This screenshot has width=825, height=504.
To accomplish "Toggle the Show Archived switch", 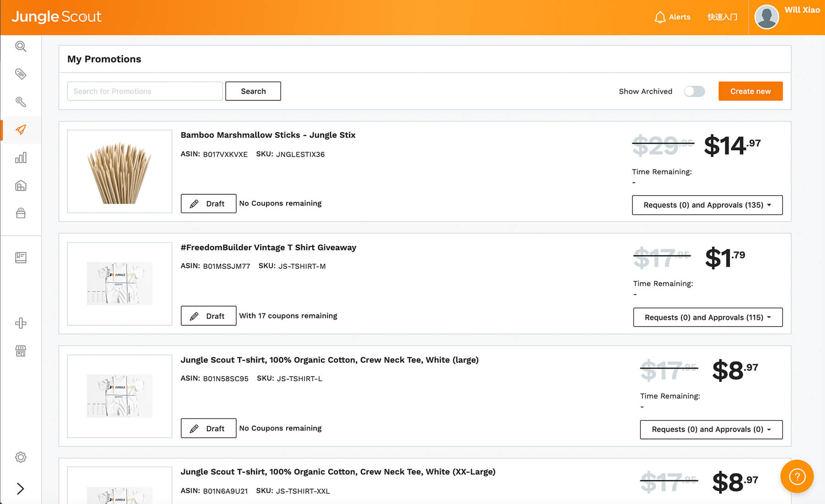I will pyautogui.click(x=694, y=91).
